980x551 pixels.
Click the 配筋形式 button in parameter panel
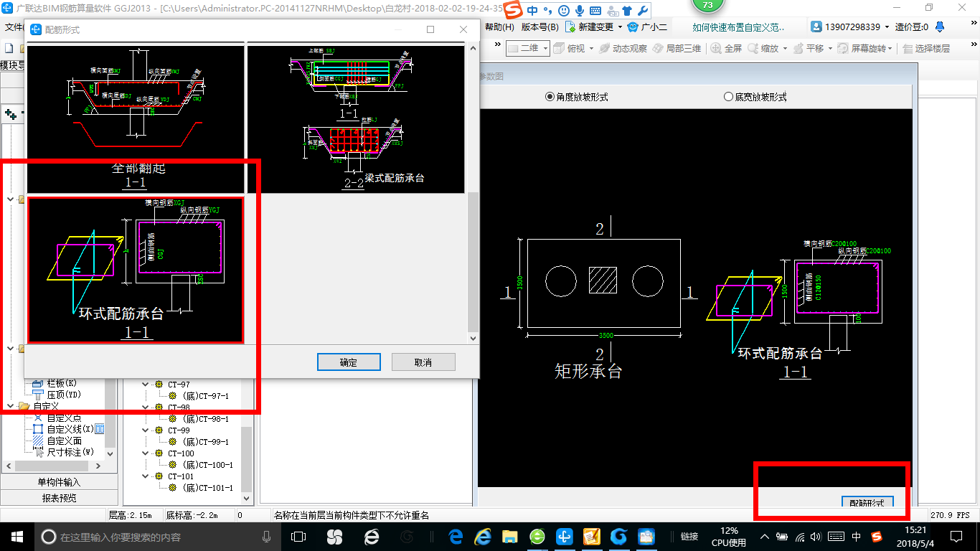pyautogui.click(x=867, y=502)
